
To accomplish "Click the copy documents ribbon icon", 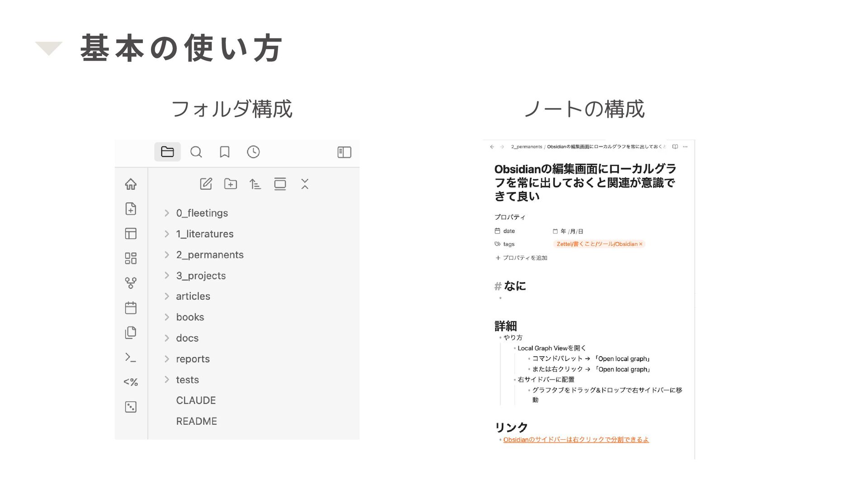I will point(131,333).
